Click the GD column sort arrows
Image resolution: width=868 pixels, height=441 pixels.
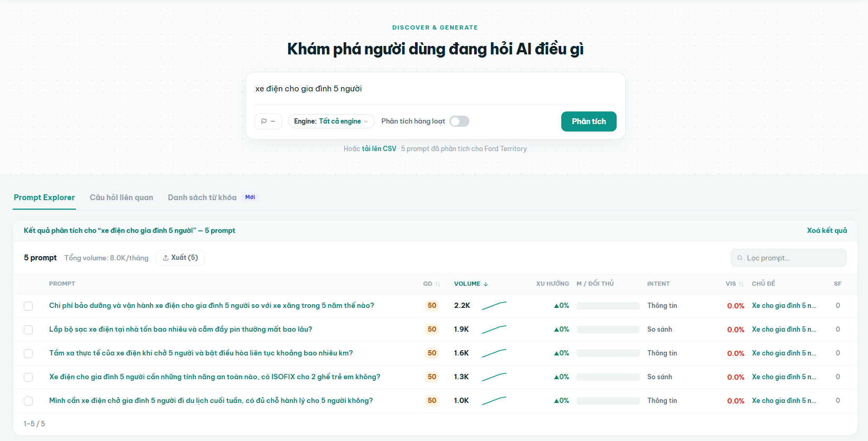click(438, 284)
